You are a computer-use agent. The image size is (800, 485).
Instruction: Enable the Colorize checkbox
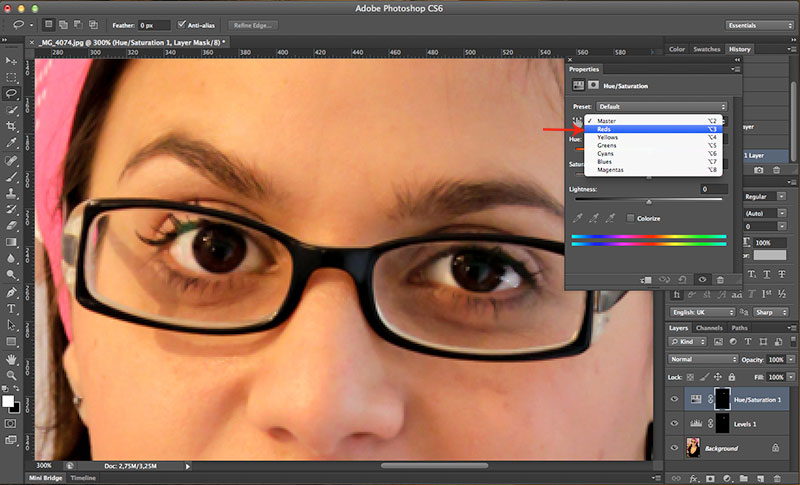pyautogui.click(x=630, y=217)
